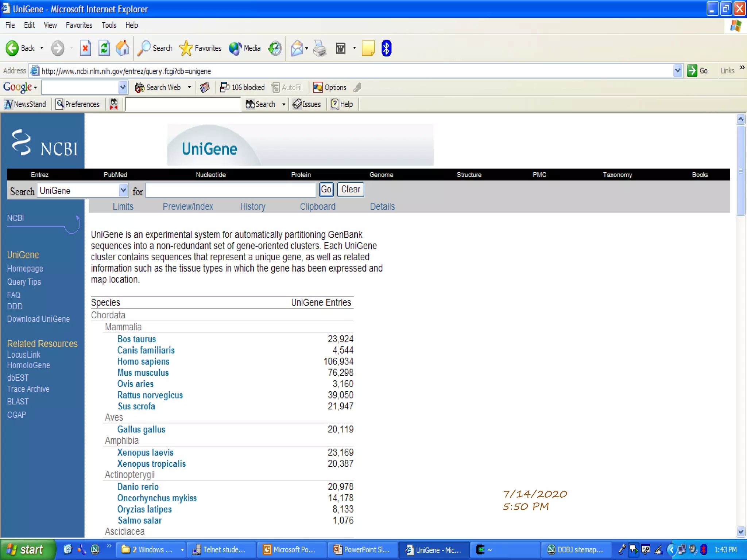Viewport: 747px width, 560px height.
Task: Click the Print icon
Action: (320, 48)
